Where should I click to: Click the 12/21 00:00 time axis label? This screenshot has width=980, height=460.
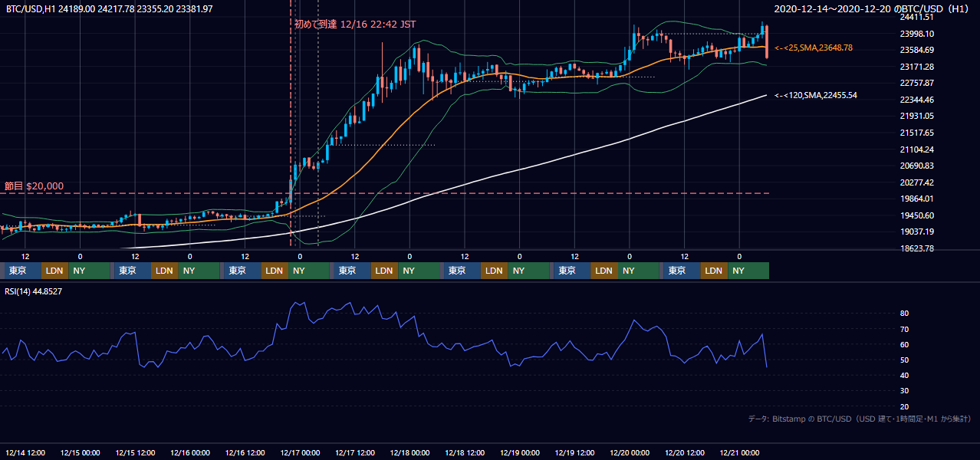(x=740, y=453)
